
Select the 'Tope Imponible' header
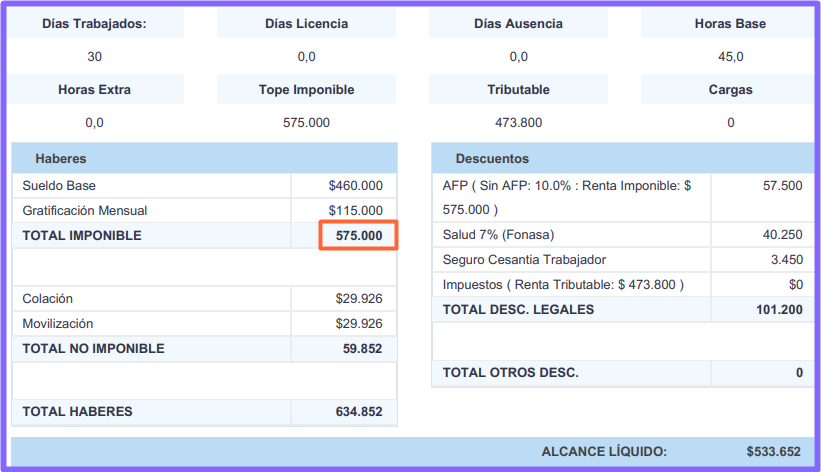tap(306, 90)
